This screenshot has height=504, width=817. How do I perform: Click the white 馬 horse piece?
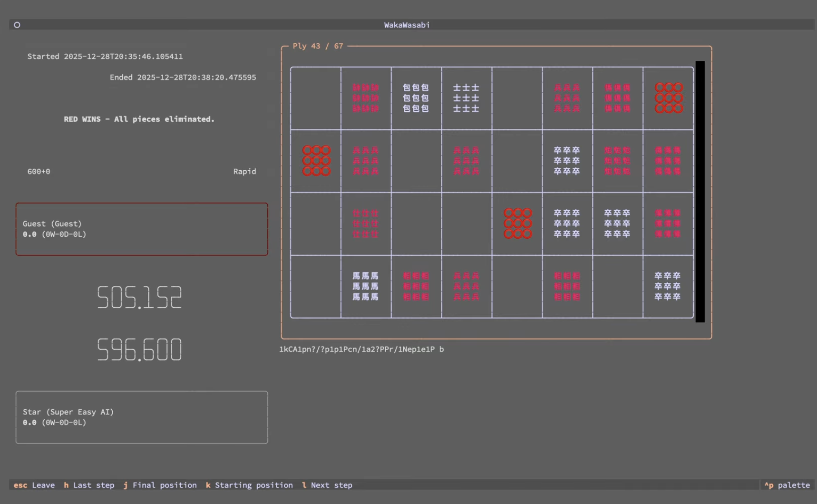[x=366, y=286]
